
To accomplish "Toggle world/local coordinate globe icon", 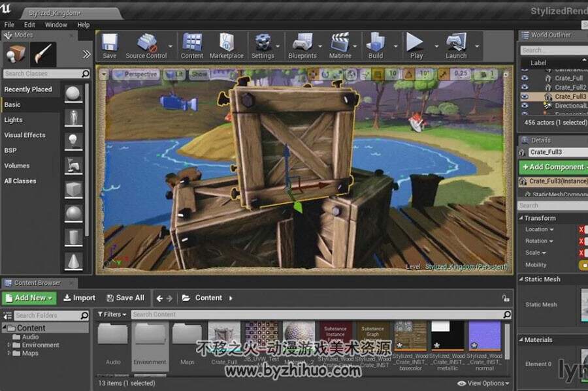I will coord(351,74).
